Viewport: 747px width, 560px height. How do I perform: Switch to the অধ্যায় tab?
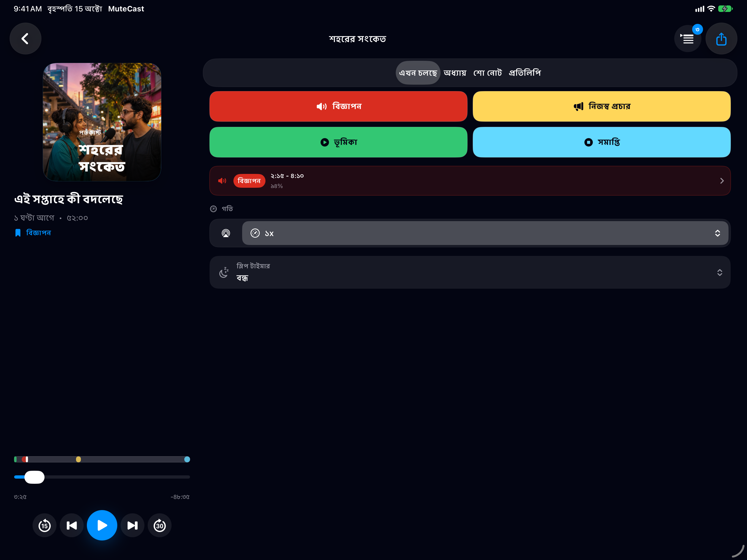[455, 72]
